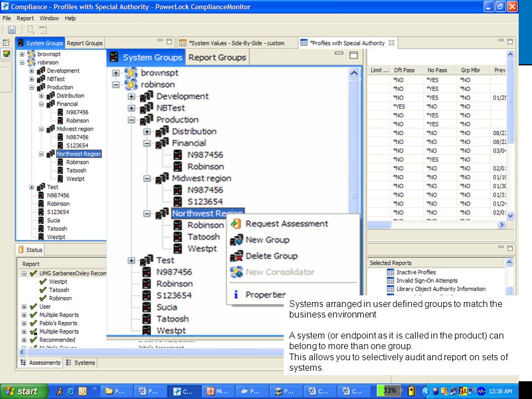The width and height of the screenshot is (532, 399).
Task: Click the Status panel icon
Action: (x=21, y=250)
